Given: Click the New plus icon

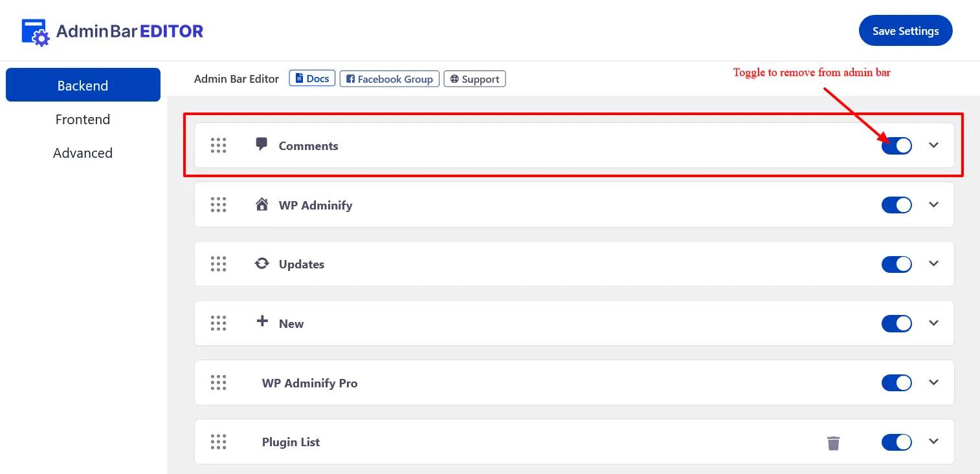Looking at the screenshot, I should [x=262, y=322].
